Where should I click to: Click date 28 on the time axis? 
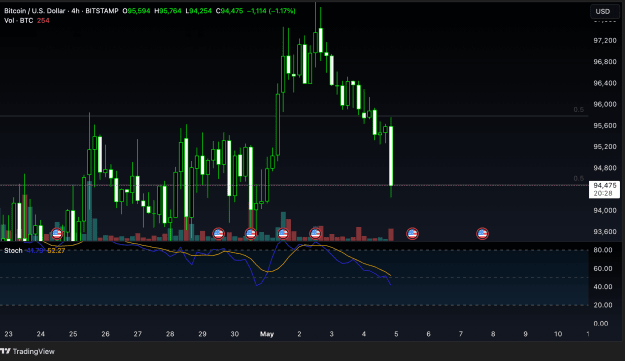pyautogui.click(x=170, y=334)
